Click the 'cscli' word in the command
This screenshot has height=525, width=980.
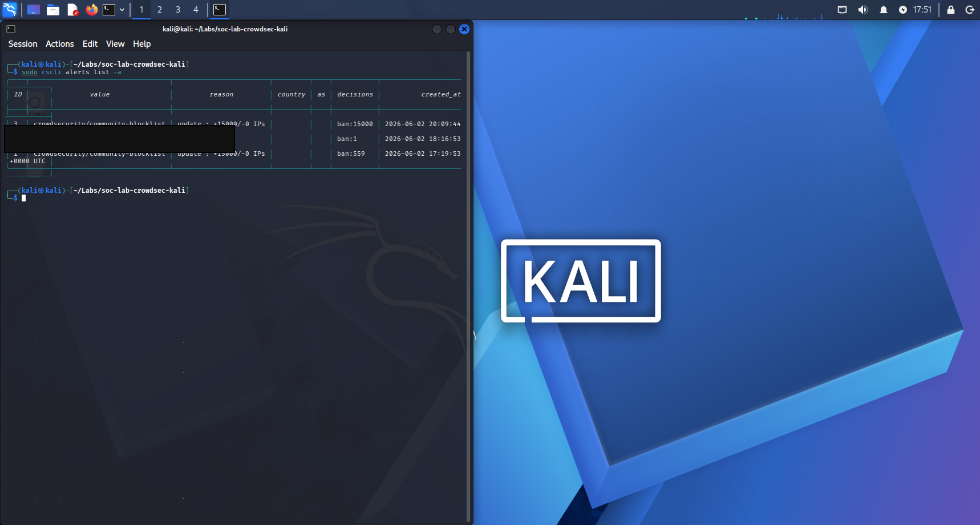point(51,72)
